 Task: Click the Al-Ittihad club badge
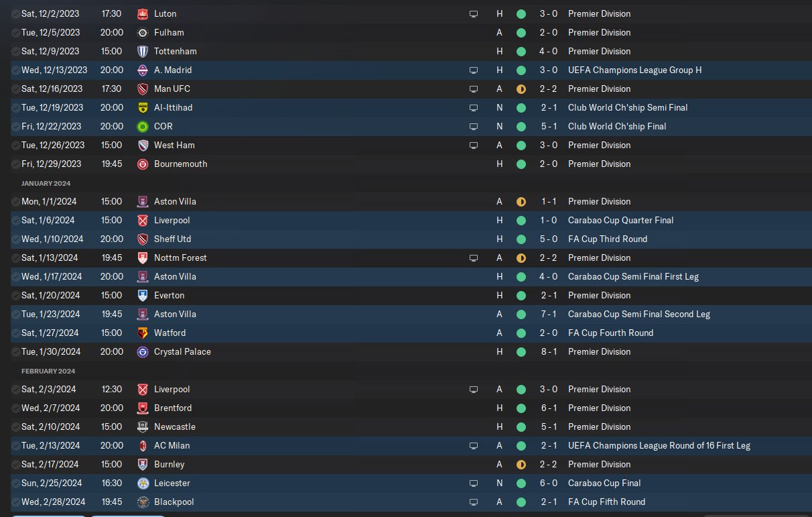(x=142, y=107)
